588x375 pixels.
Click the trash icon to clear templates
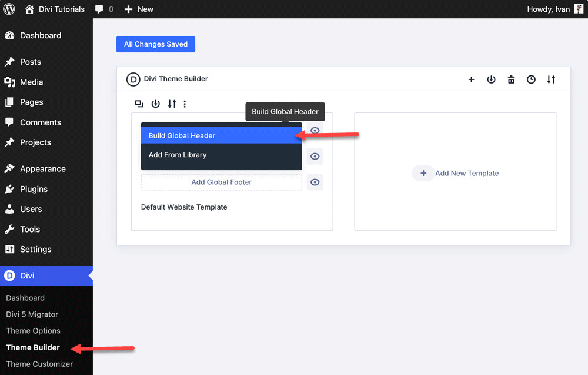tap(511, 79)
